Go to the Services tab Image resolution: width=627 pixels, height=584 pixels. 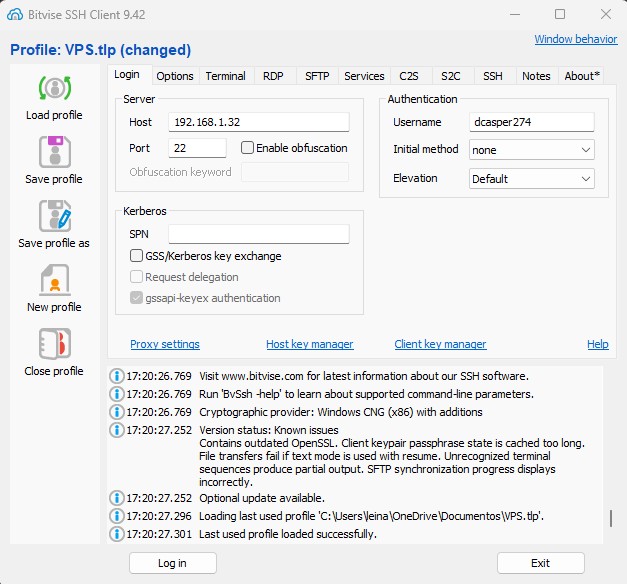(x=364, y=76)
